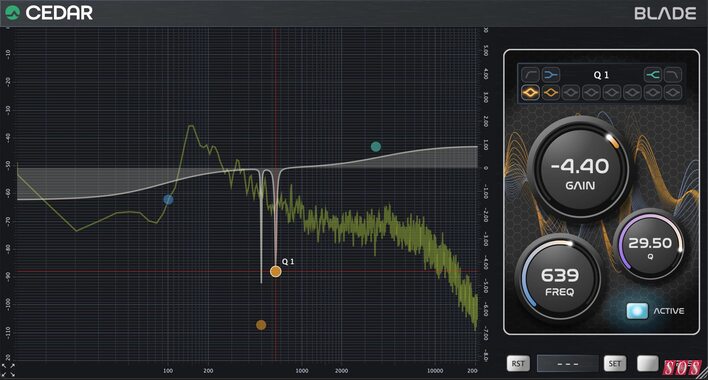Click the RST button
Viewport: 708px width, 380px height.
[x=518, y=363]
